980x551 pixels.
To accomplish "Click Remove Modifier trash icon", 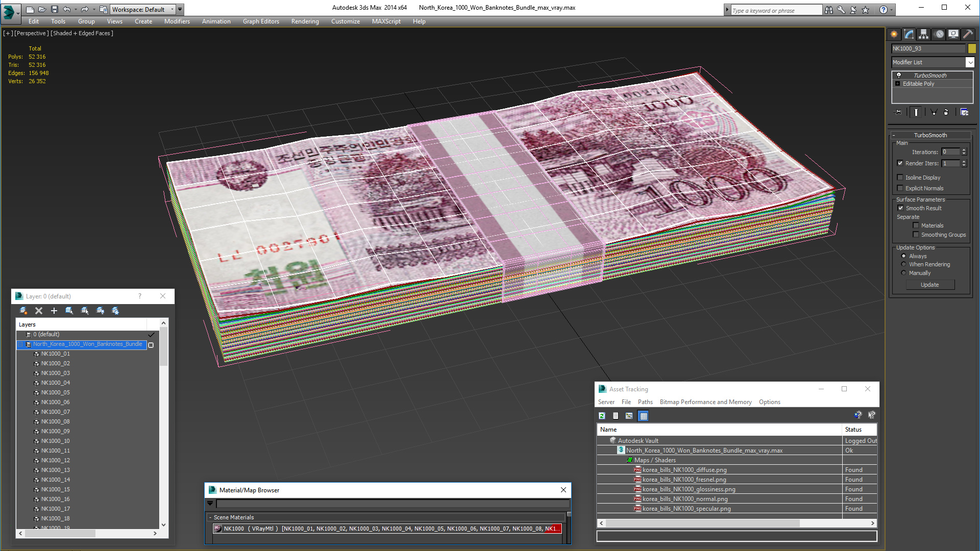I will click(946, 112).
